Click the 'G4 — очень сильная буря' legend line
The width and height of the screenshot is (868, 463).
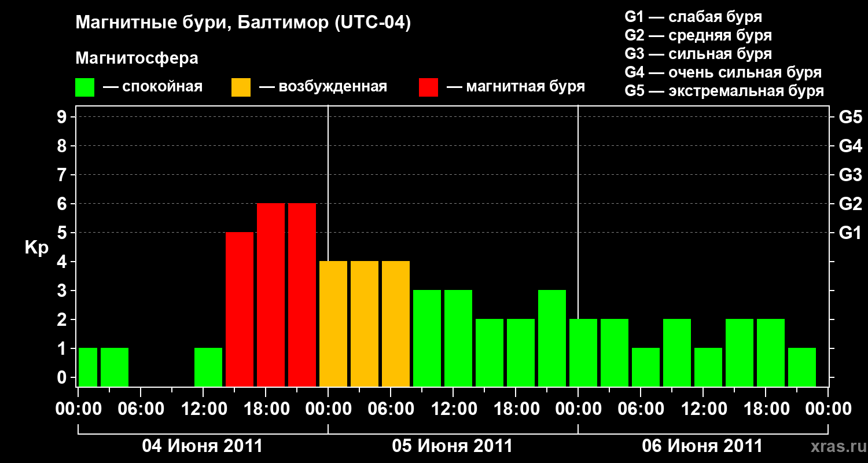click(723, 73)
